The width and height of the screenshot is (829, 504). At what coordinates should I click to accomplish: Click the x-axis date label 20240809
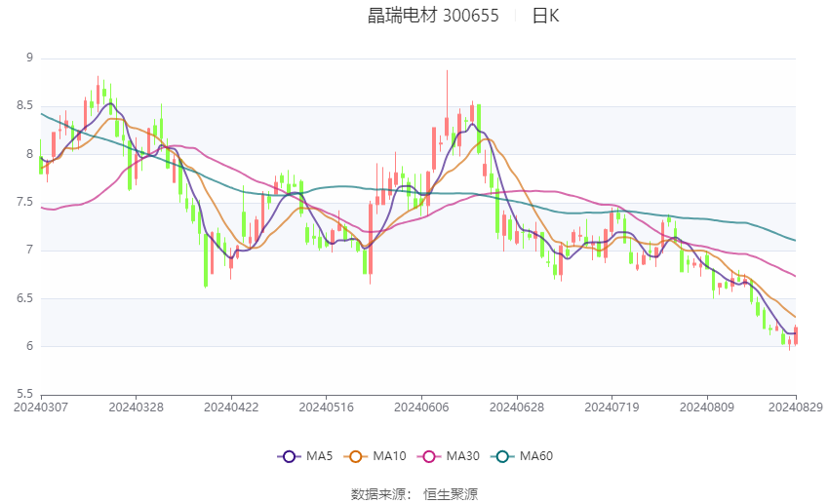tap(707, 407)
